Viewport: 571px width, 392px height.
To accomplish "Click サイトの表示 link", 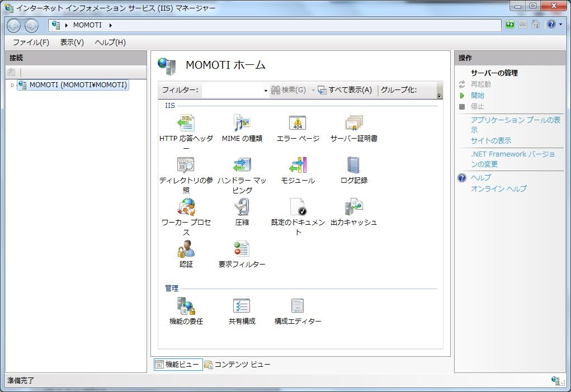I will click(491, 140).
